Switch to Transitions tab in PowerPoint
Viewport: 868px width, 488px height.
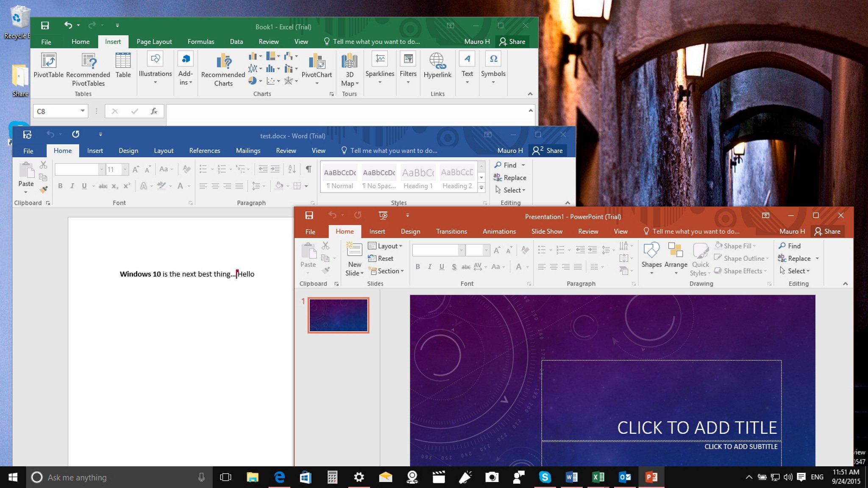coord(451,230)
